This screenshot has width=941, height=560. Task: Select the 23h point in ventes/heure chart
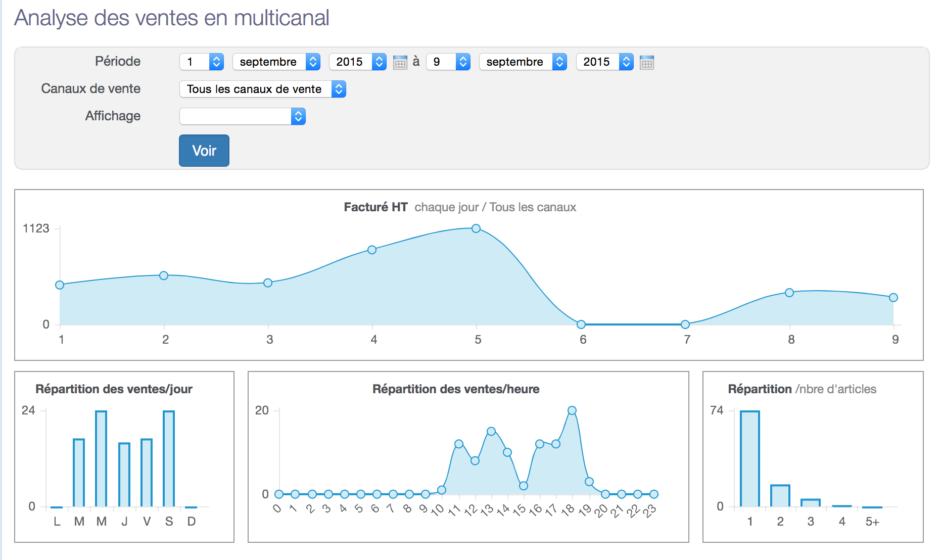pyautogui.click(x=654, y=494)
